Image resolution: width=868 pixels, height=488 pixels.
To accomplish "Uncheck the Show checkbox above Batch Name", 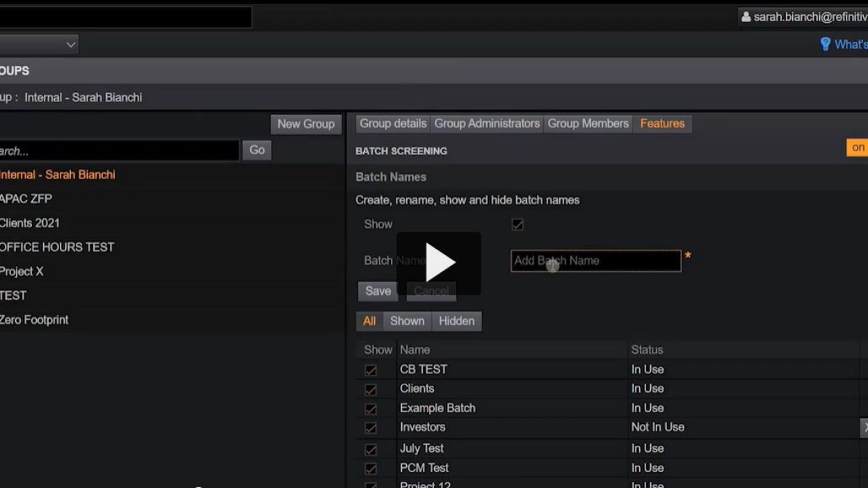I will coord(517,225).
